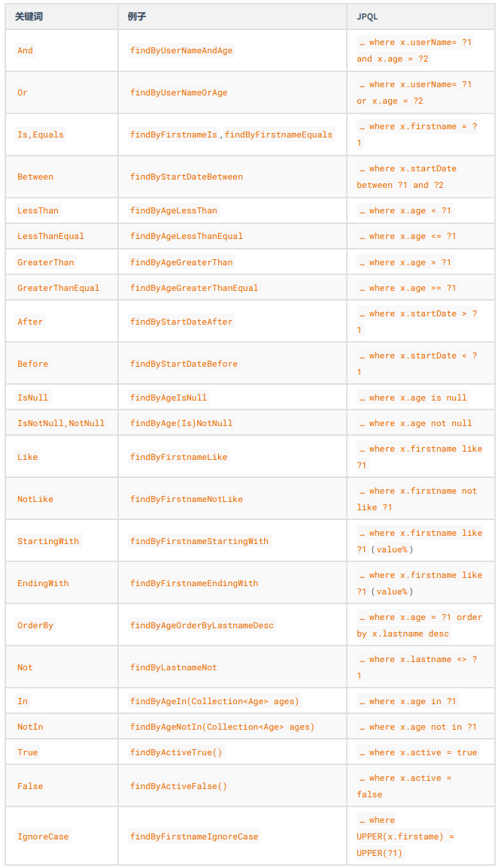
Task: Click the NotLike keyword
Action: coord(35,499)
